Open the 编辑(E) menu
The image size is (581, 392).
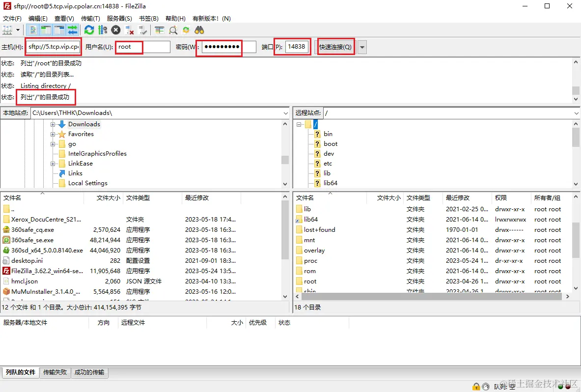coord(38,19)
